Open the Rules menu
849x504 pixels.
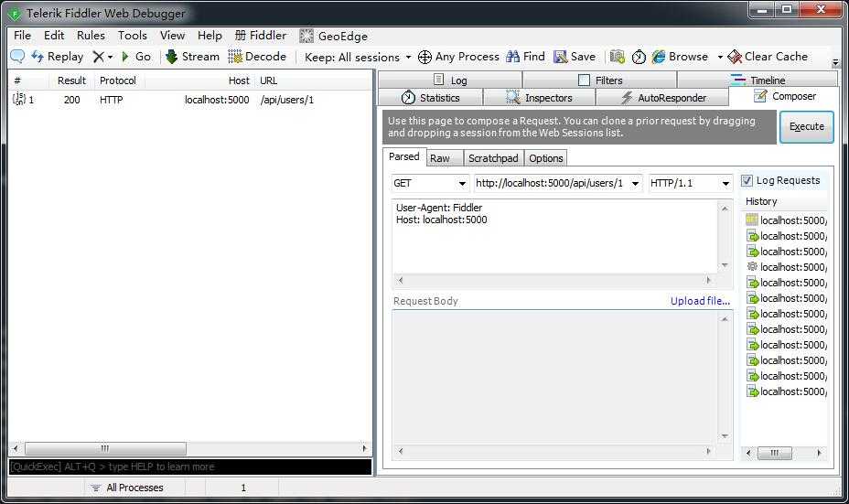click(x=91, y=36)
